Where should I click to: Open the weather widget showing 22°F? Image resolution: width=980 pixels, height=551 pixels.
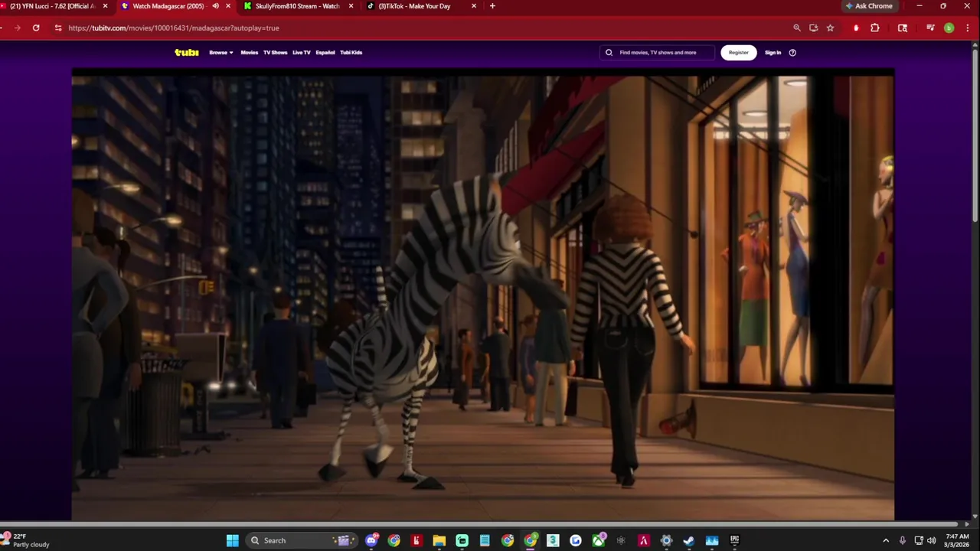[26, 540]
